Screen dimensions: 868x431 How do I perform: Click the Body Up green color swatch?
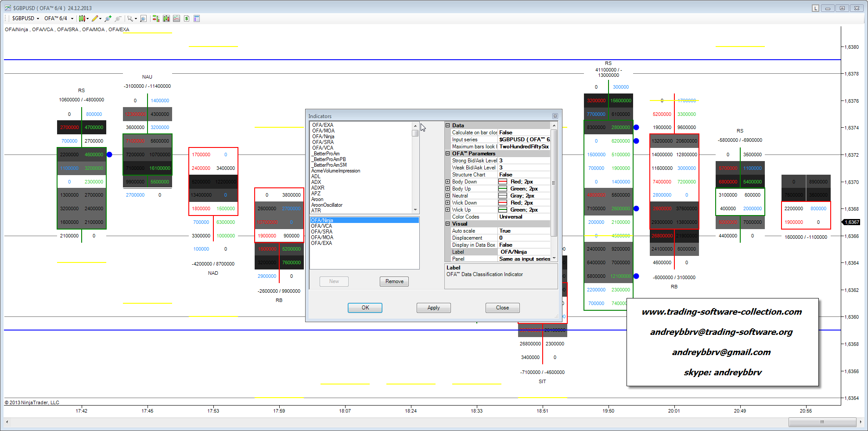point(503,189)
